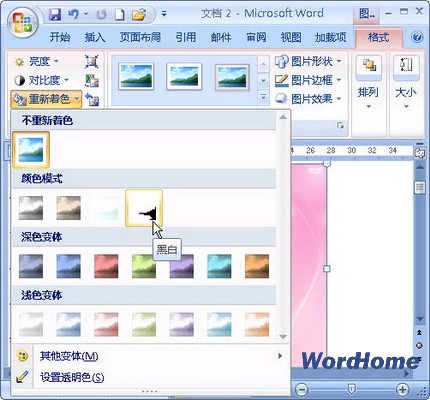Open the 图片边框 dropdown
This screenshot has width=430, height=400.
(x=308, y=80)
